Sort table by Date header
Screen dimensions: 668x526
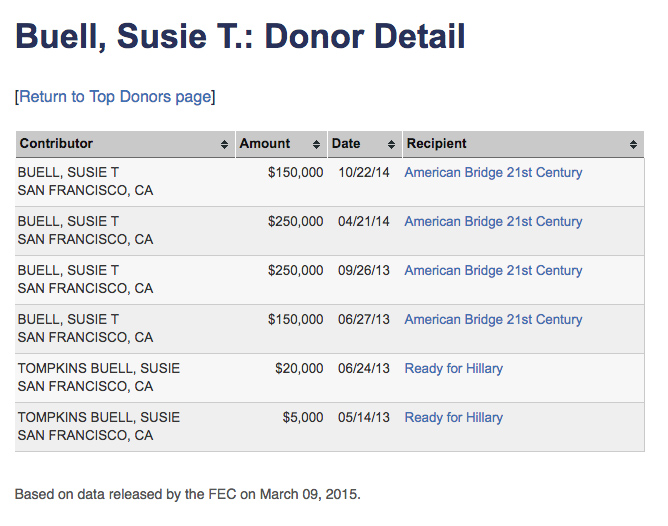point(346,144)
